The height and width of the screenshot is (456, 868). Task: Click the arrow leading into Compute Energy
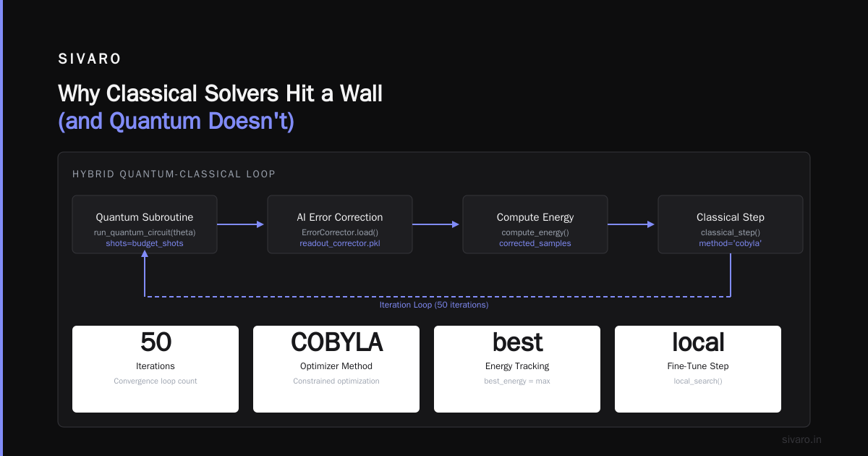pos(437,224)
